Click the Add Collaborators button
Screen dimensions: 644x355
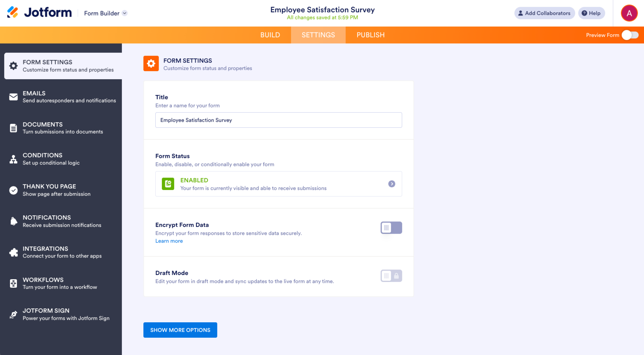(x=544, y=13)
